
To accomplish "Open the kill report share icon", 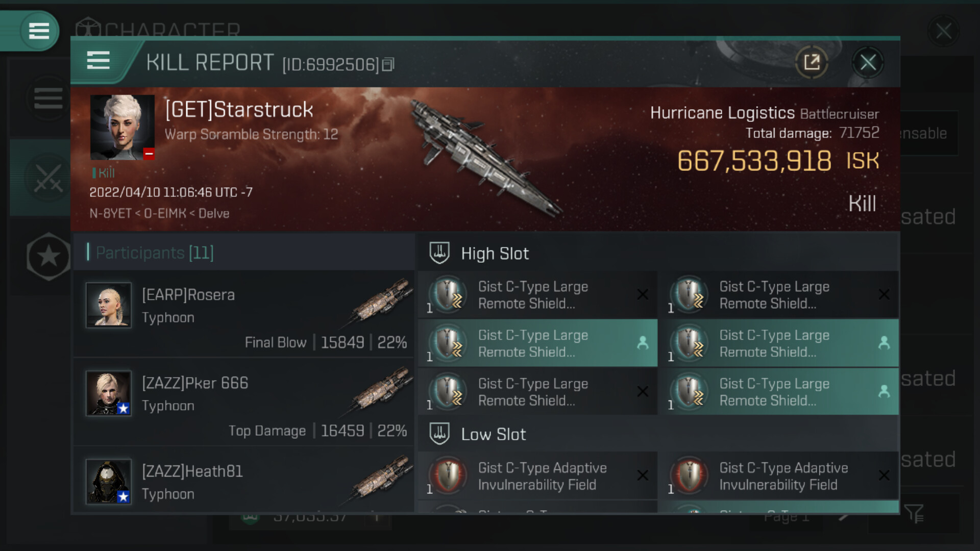I will point(811,63).
